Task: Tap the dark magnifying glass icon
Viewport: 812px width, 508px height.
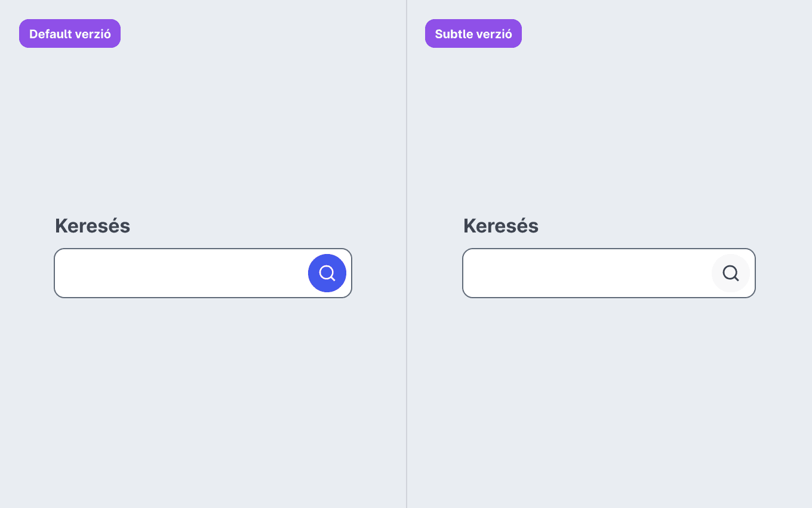Action: coord(731,273)
